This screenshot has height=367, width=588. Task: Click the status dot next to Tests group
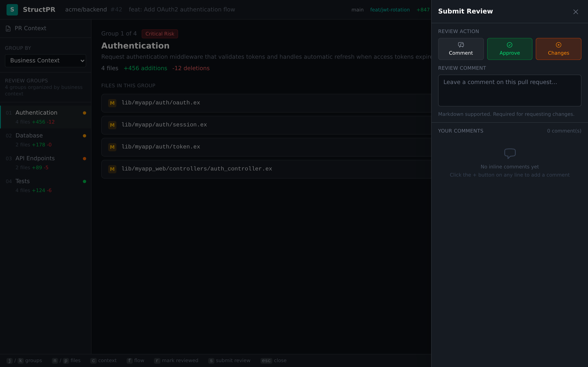[84, 181]
